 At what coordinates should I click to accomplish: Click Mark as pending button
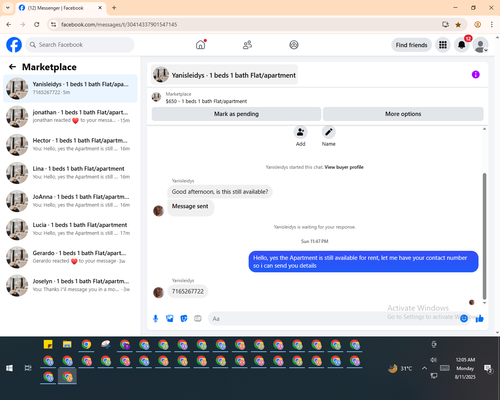[x=236, y=114]
